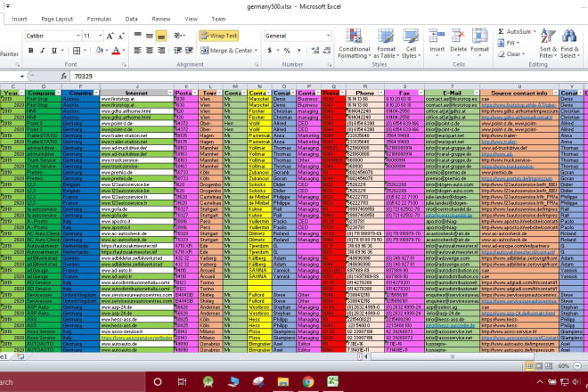Expand AutoSum dropdown arrow

(535, 31)
